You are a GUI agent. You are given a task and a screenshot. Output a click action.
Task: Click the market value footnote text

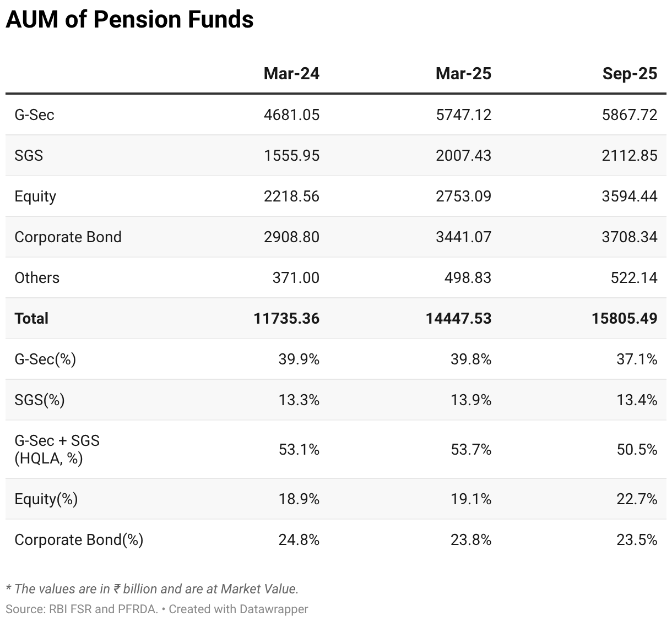pyautogui.click(x=152, y=588)
